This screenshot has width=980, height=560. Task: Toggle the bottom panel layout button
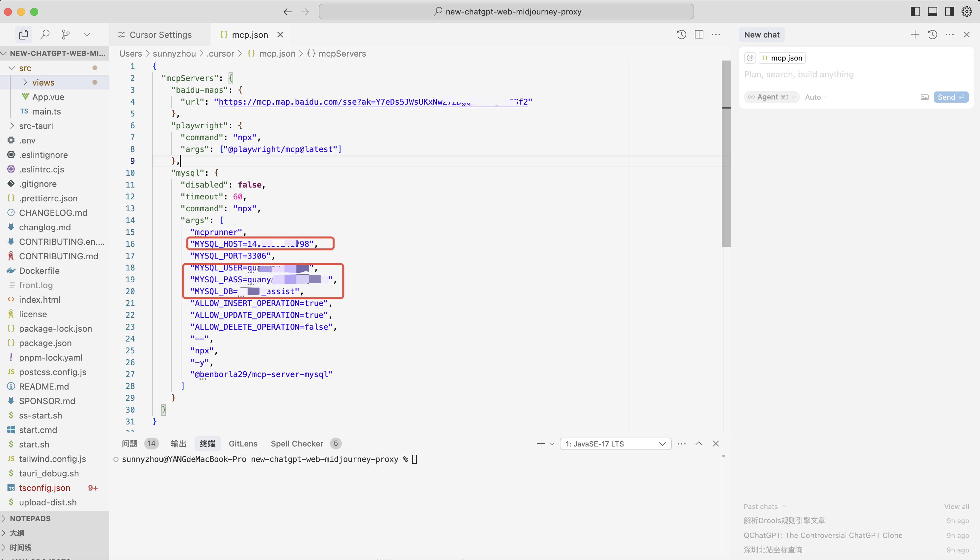tap(933, 12)
